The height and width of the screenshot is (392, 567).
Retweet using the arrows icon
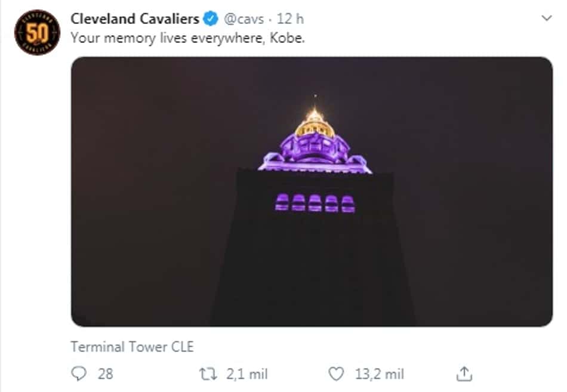point(208,374)
